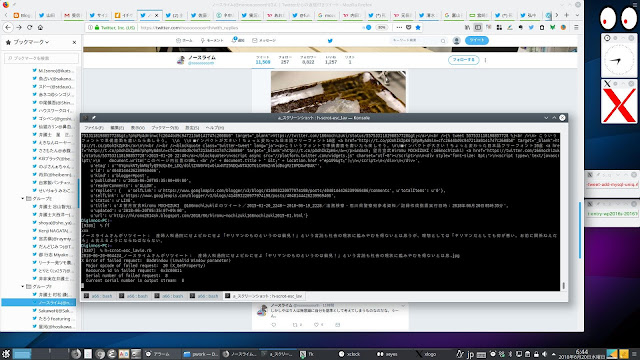The height and width of the screenshot is (360, 640).
Task: Click the Twitter home nav link
Action: click(184, 40)
